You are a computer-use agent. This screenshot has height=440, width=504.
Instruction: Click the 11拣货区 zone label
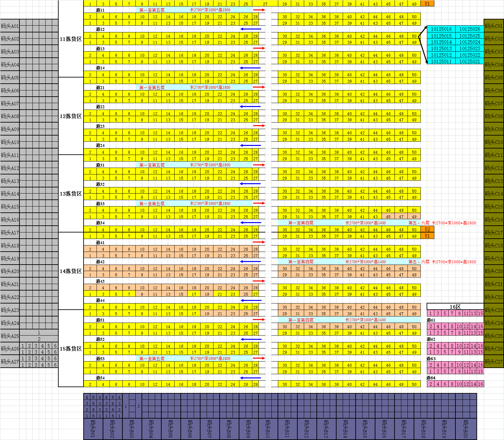(71, 39)
